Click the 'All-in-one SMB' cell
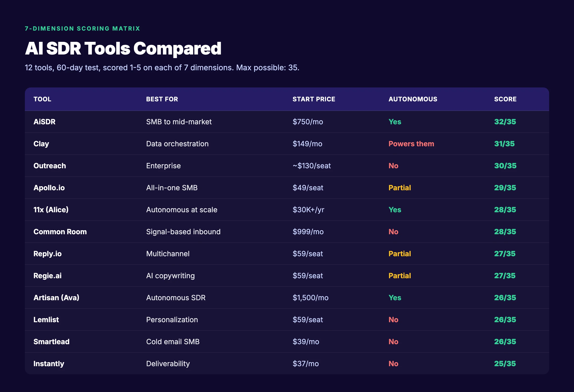Viewport: 574px width, 392px height. 172,188
